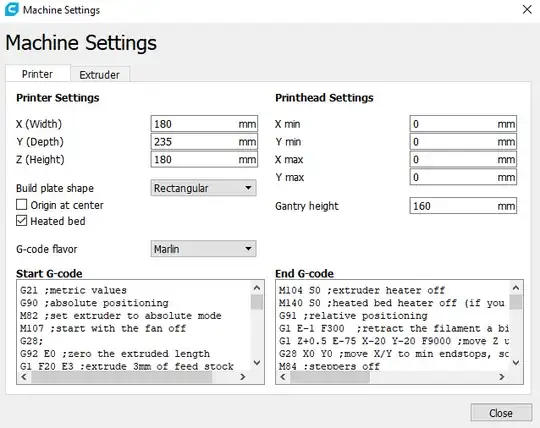540x428 pixels.
Task: Click down arrow of End G-code scrollbar
Action: point(516,363)
